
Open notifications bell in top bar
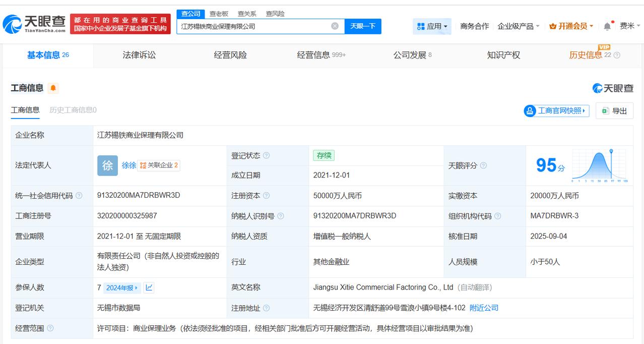click(608, 26)
